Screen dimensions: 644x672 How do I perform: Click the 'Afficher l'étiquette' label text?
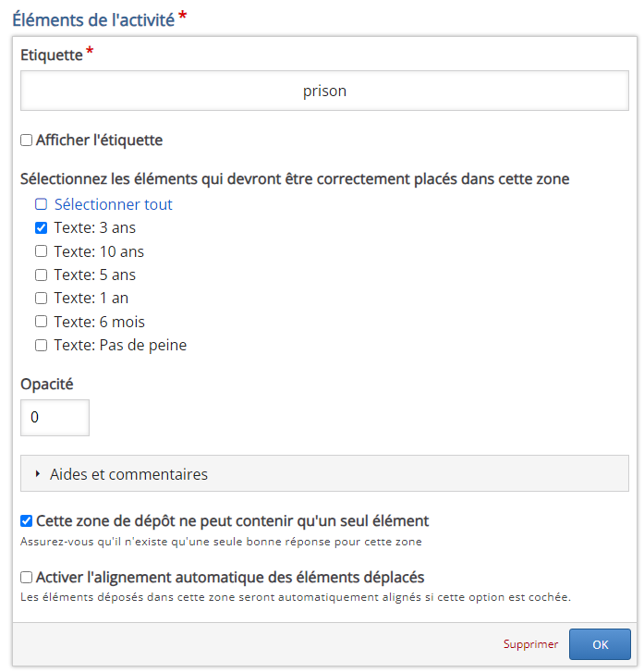click(99, 141)
